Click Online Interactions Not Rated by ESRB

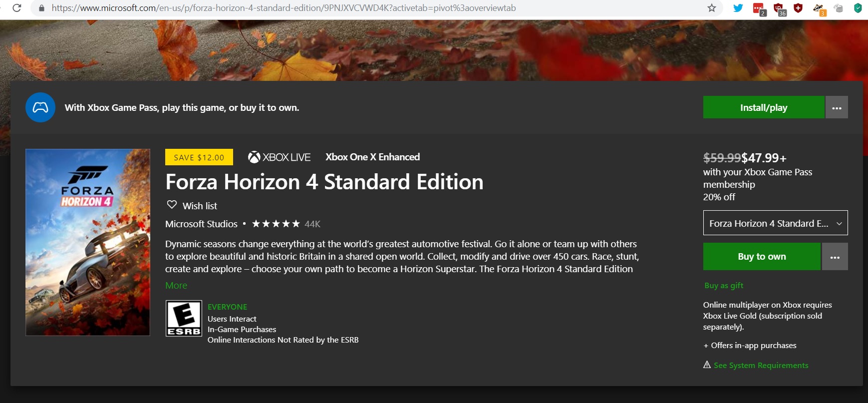click(283, 340)
